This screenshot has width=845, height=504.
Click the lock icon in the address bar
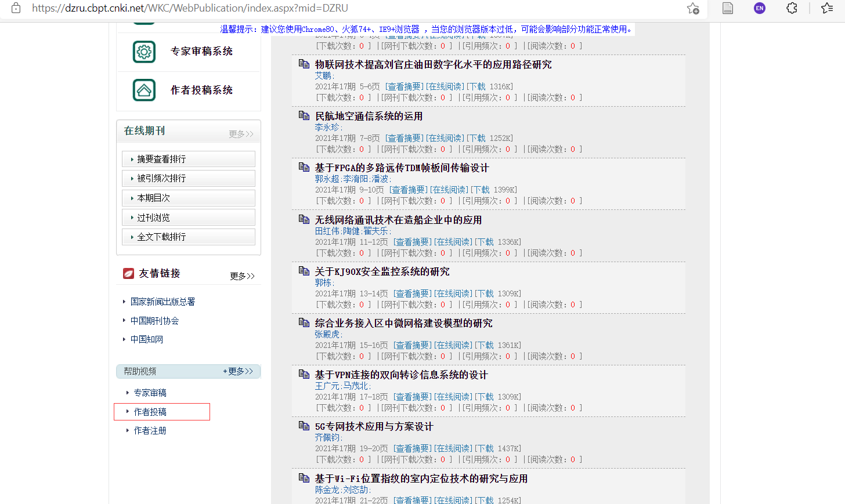point(16,8)
